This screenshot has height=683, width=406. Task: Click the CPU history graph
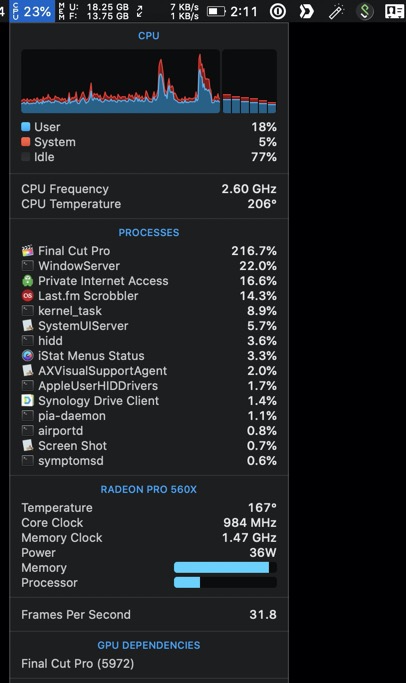pyautogui.click(x=121, y=81)
